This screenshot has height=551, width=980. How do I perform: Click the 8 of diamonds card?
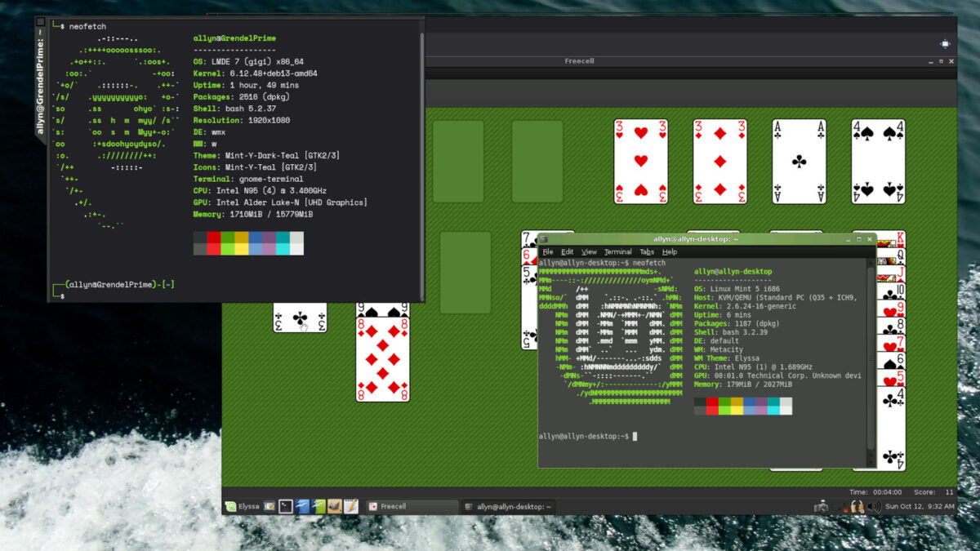382,359
